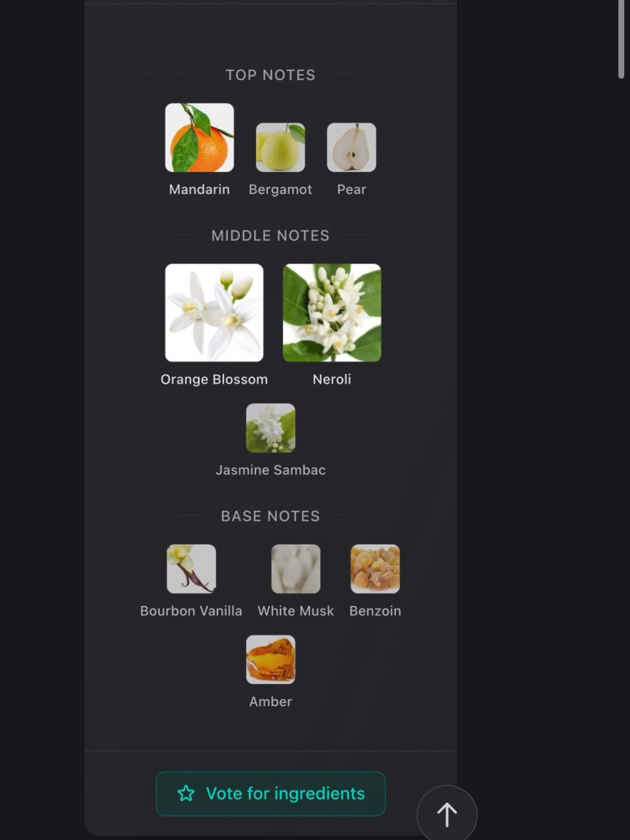Click the Benzoin resin icon
Screen dimensions: 630x840
[375, 569]
